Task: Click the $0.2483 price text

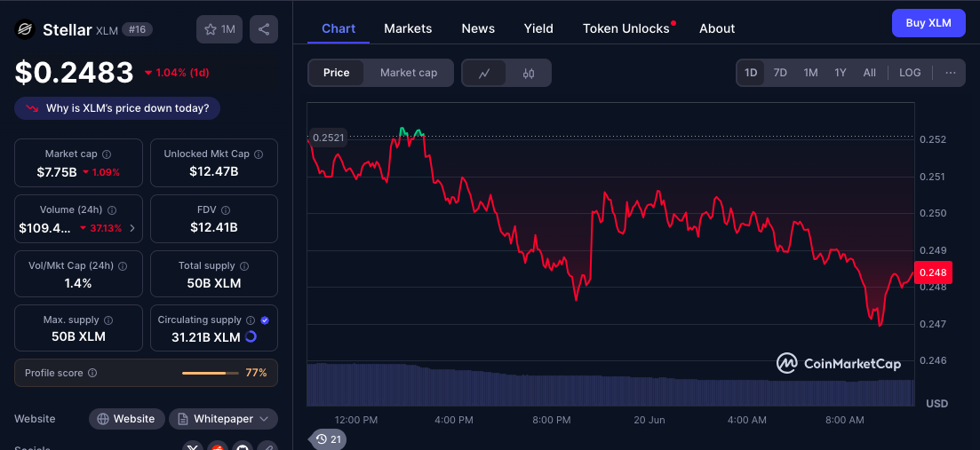Action: (x=75, y=73)
